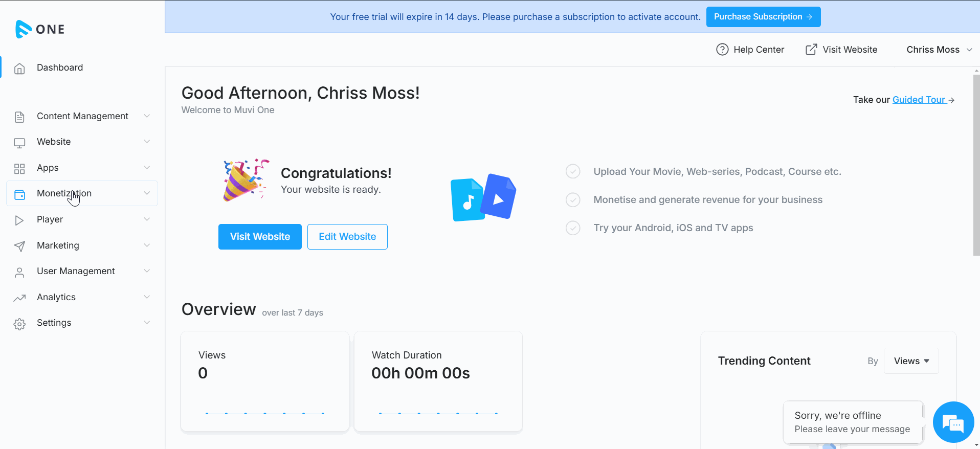980x449 pixels.
Task: Open Dashboard via home icon
Action: [19, 68]
